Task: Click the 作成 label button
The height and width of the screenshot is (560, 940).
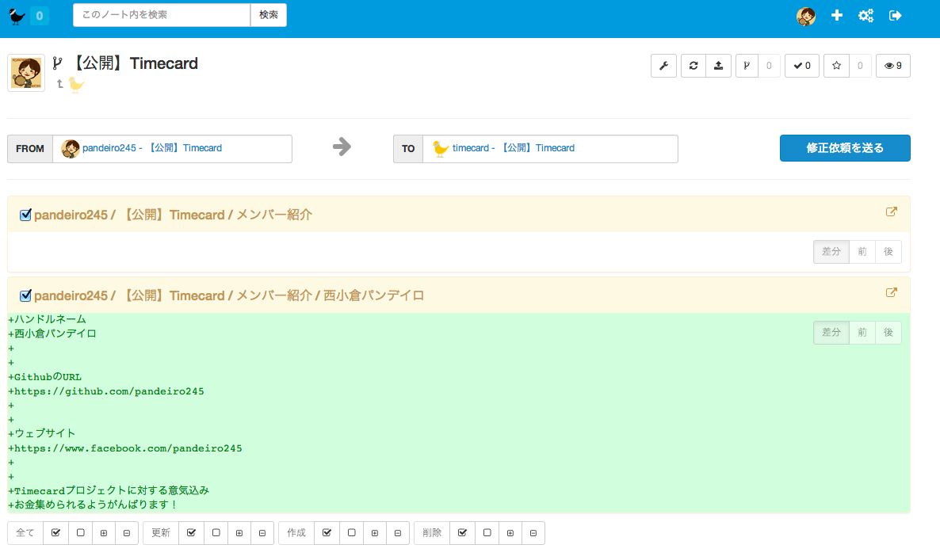Action: click(x=296, y=533)
